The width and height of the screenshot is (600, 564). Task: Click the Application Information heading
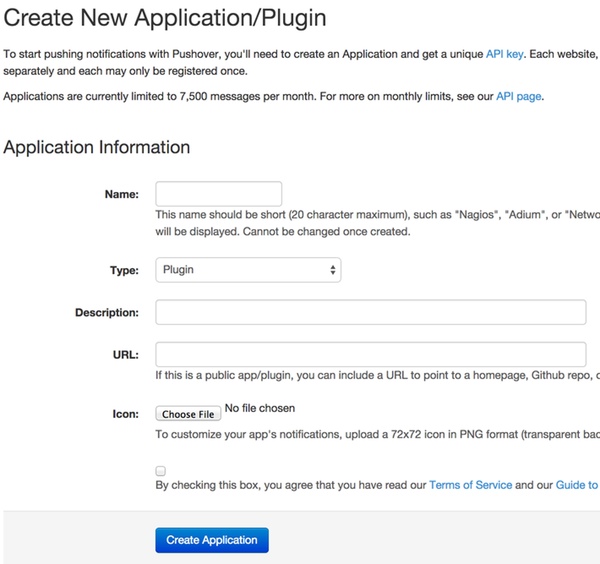point(97,147)
